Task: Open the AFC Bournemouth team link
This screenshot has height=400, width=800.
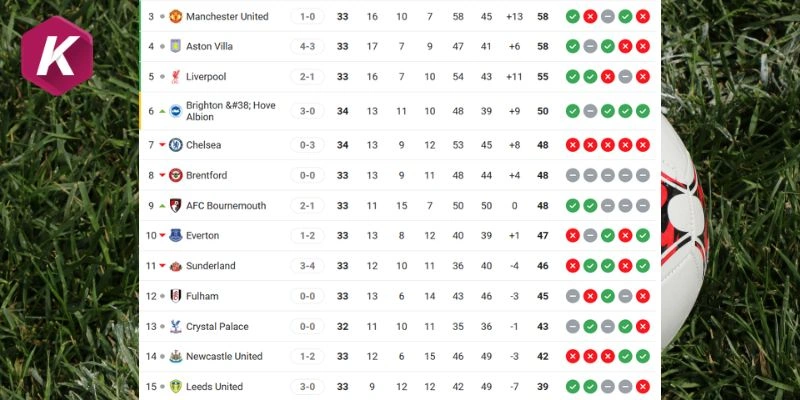Action: pyautogui.click(x=226, y=205)
